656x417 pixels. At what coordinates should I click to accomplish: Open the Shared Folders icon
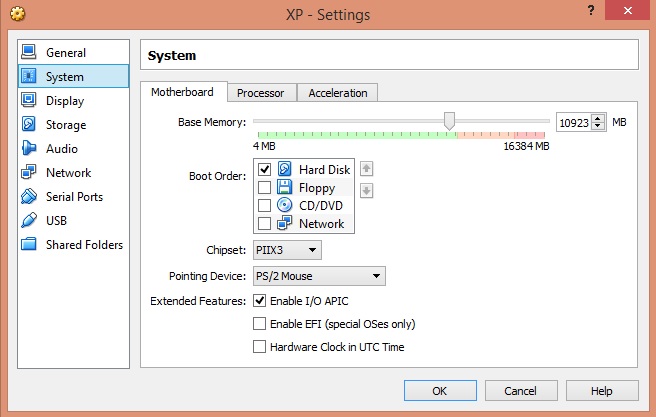click(28, 244)
